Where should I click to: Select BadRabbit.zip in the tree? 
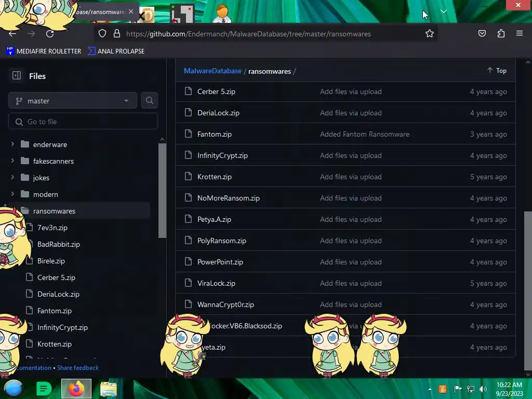[x=59, y=244]
